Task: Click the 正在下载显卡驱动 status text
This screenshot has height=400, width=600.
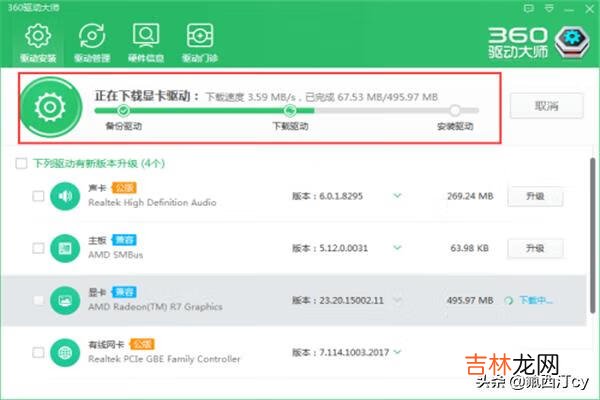Action: tap(147, 96)
